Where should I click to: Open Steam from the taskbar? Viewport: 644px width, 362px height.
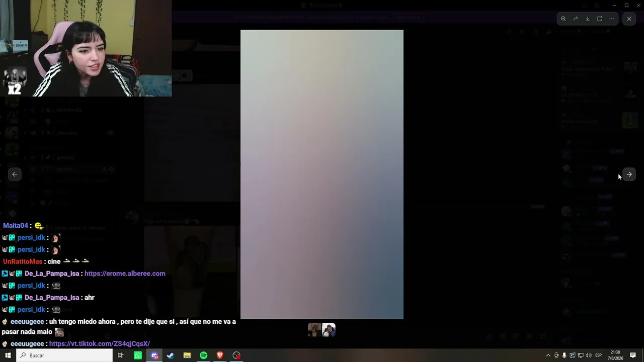pyautogui.click(x=171, y=355)
